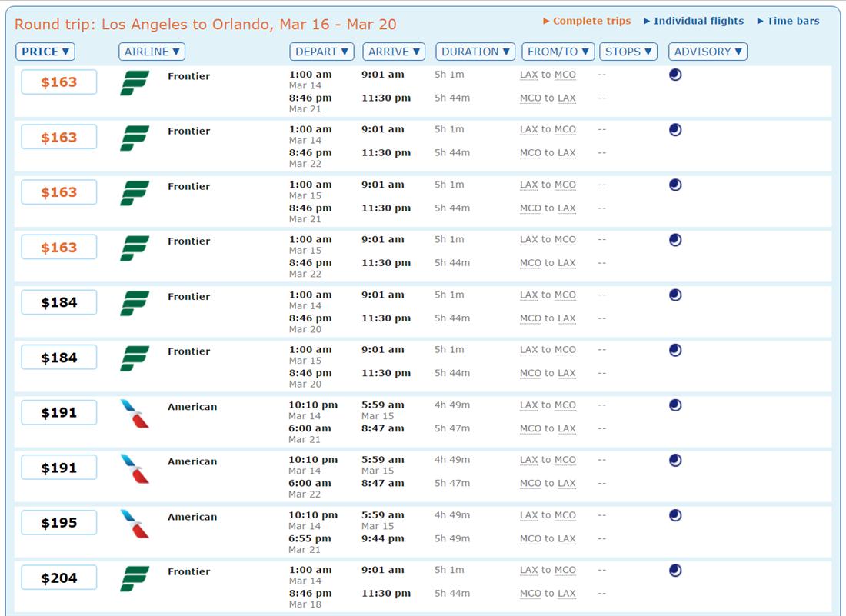Open the DEPART column dropdown
Image resolution: width=846 pixels, height=616 pixels.
click(x=321, y=52)
